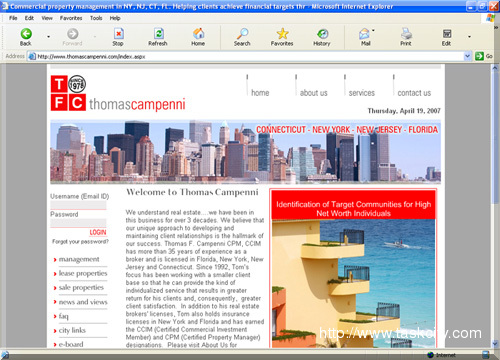Screen dimensions: 500x360
Task: Open the Help menu
Action: (115, 18)
